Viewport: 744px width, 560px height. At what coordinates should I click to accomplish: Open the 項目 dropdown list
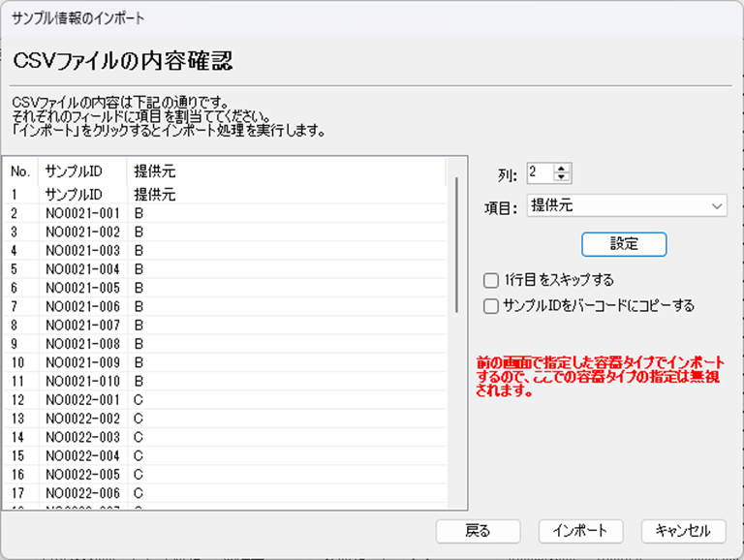tap(627, 205)
